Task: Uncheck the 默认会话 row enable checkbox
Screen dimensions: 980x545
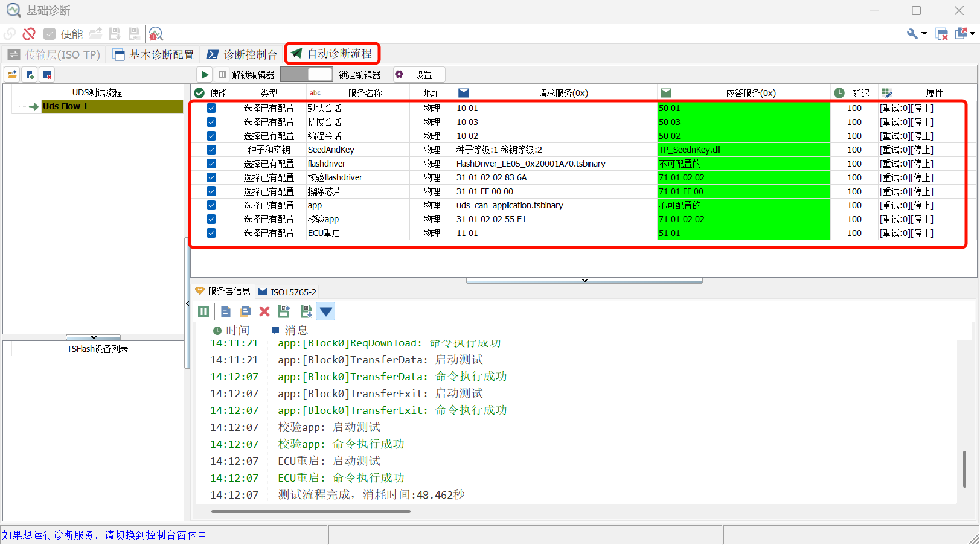Action: click(211, 108)
